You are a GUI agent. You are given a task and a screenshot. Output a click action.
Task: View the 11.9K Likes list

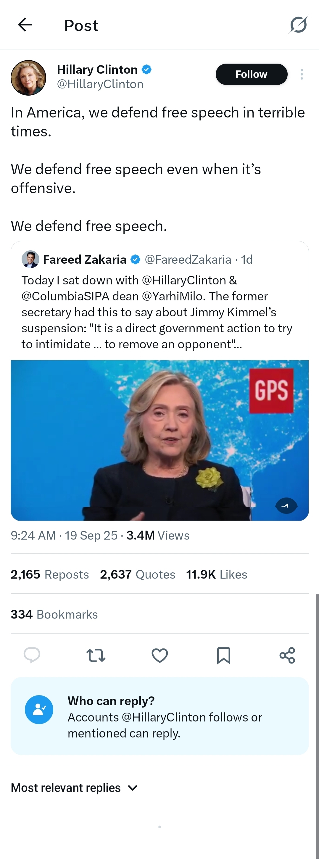click(x=217, y=574)
